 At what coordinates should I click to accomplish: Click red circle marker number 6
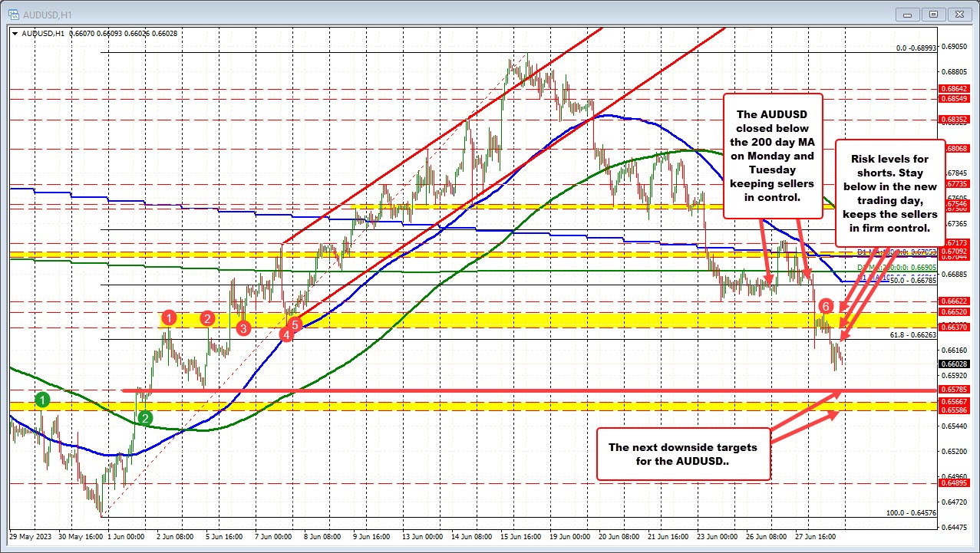pyautogui.click(x=826, y=305)
